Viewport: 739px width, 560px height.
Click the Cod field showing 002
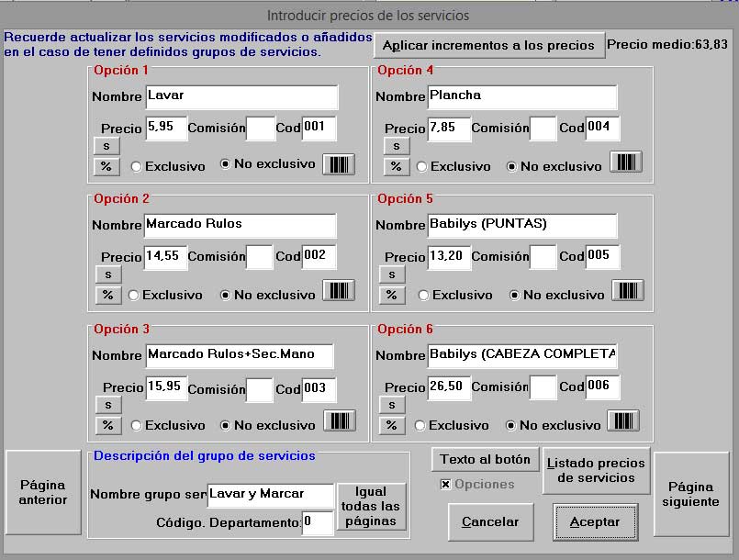(x=319, y=256)
